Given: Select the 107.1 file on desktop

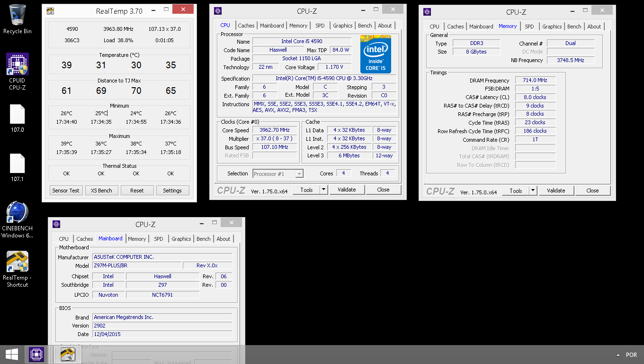Looking at the screenshot, I should pos(18,168).
